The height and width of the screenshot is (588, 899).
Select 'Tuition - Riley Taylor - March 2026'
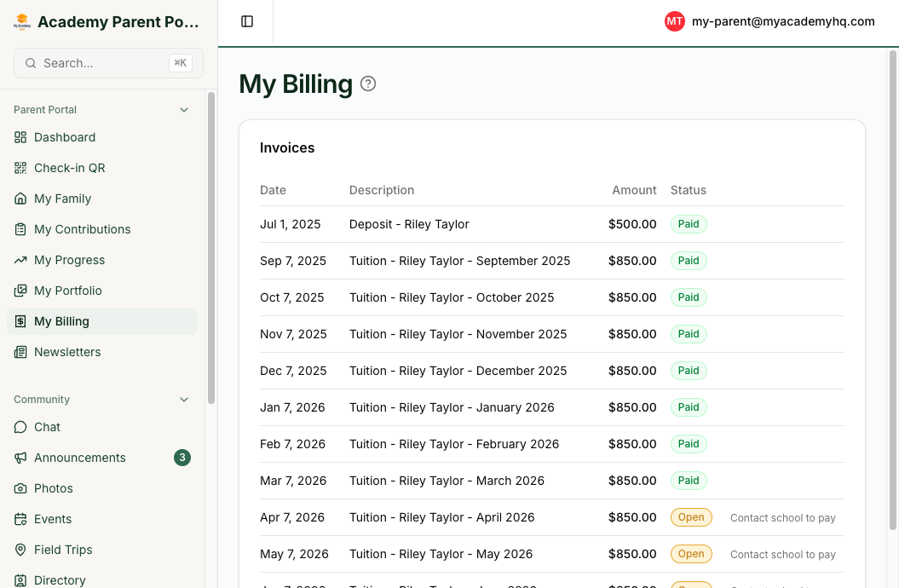[447, 481]
